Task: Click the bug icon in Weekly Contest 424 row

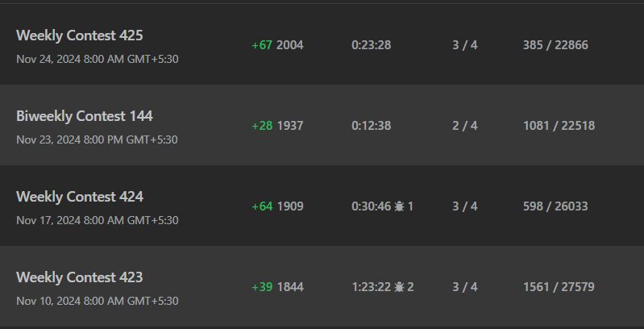Action: point(399,206)
